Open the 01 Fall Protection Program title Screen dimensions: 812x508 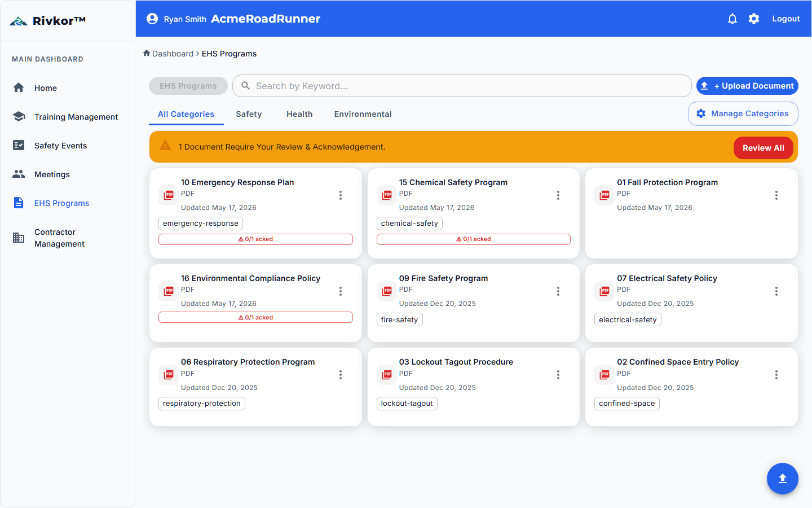667,182
